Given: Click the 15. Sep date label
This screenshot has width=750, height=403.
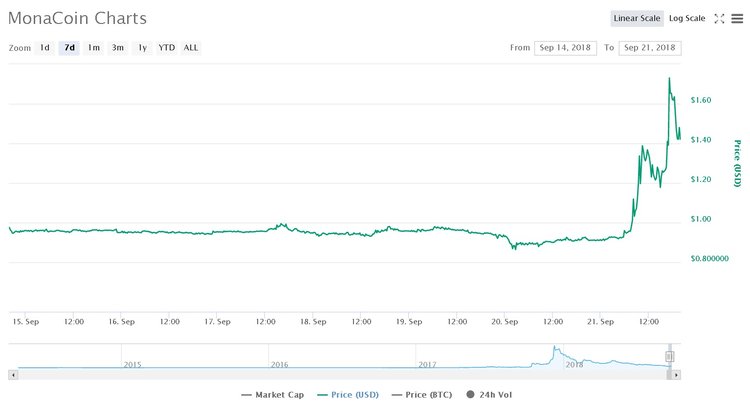Looking at the screenshot, I should pos(26,322).
